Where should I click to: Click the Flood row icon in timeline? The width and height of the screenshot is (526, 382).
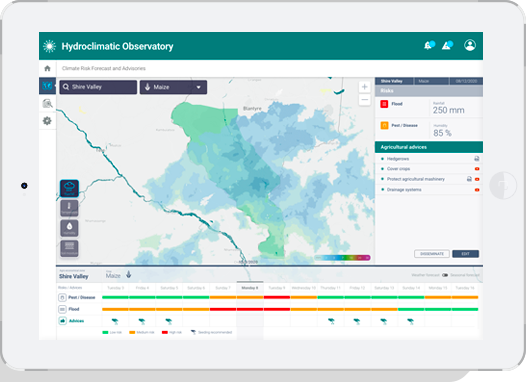[x=62, y=309]
